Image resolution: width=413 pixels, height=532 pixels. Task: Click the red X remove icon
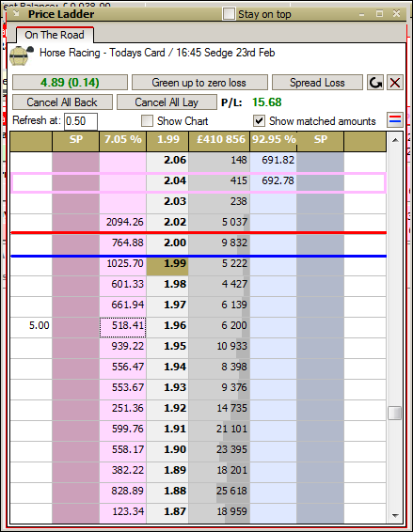coord(395,83)
